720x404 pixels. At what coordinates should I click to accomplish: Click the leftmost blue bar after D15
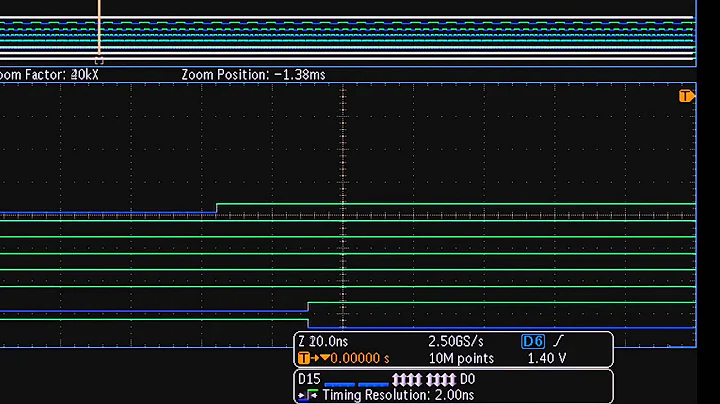tap(339, 384)
